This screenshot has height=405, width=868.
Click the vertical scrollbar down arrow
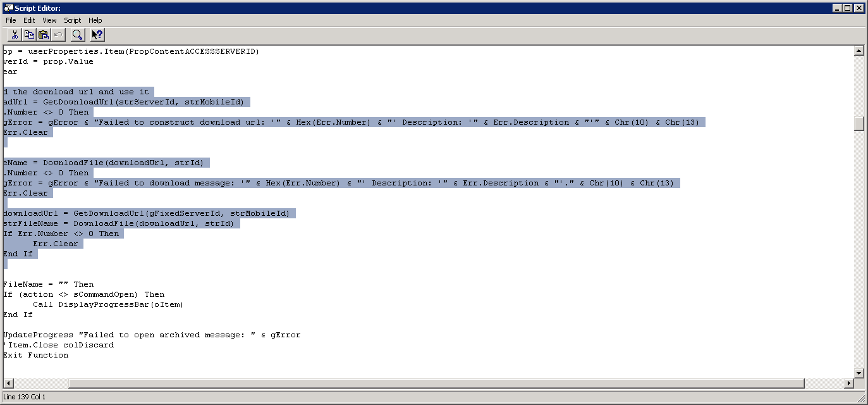click(x=859, y=373)
